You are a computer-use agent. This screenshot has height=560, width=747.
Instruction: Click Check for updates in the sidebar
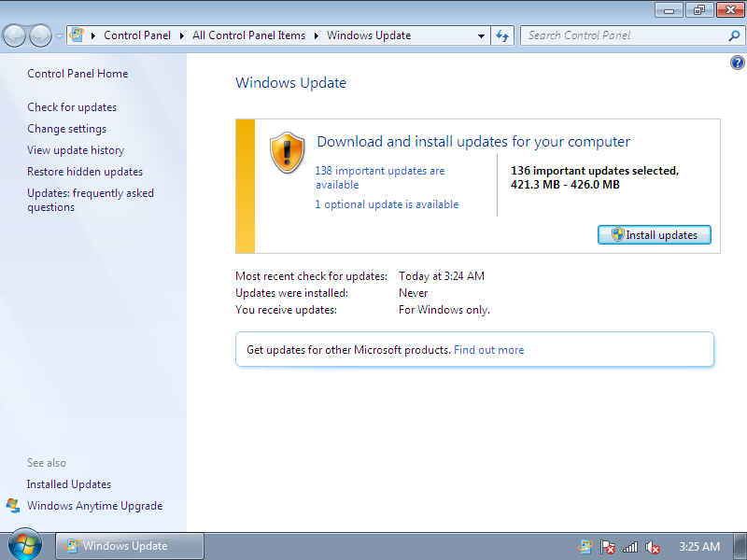point(72,107)
